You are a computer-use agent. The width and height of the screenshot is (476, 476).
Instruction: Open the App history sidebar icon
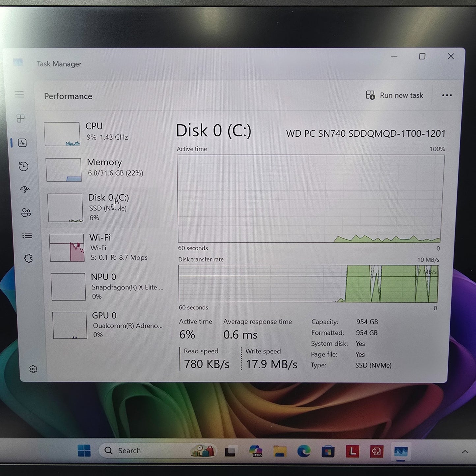(23, 166)
